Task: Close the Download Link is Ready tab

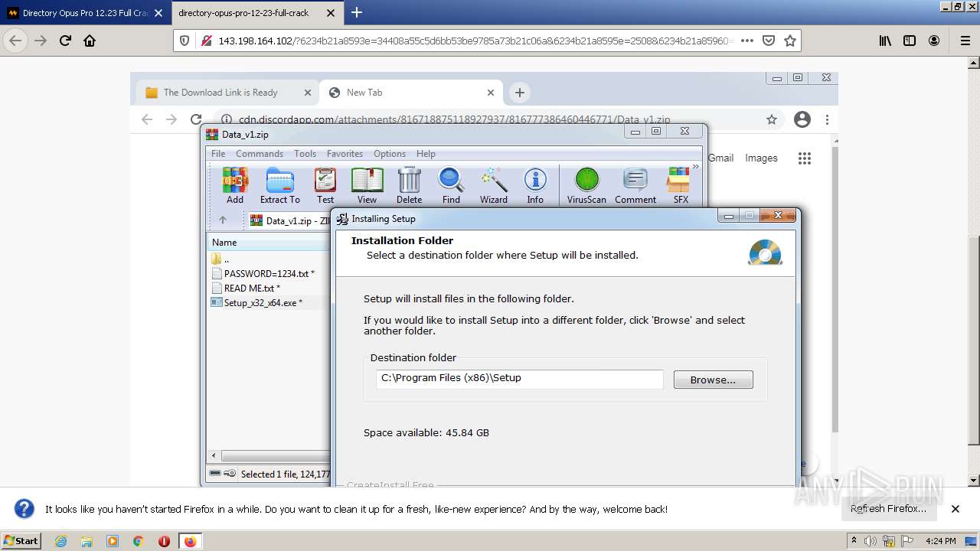Action: (308, 93)
